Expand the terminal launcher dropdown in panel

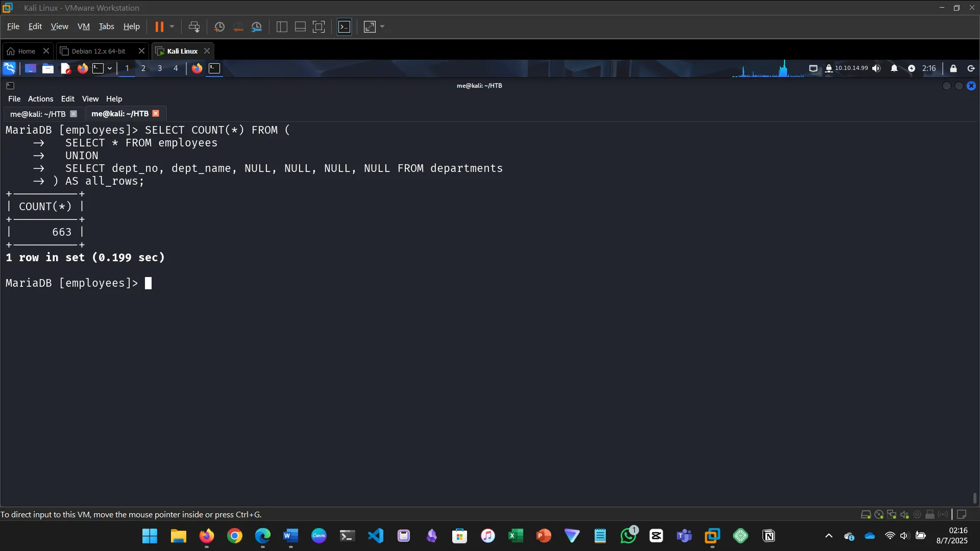pyautogui.click(x=110, y=68)
